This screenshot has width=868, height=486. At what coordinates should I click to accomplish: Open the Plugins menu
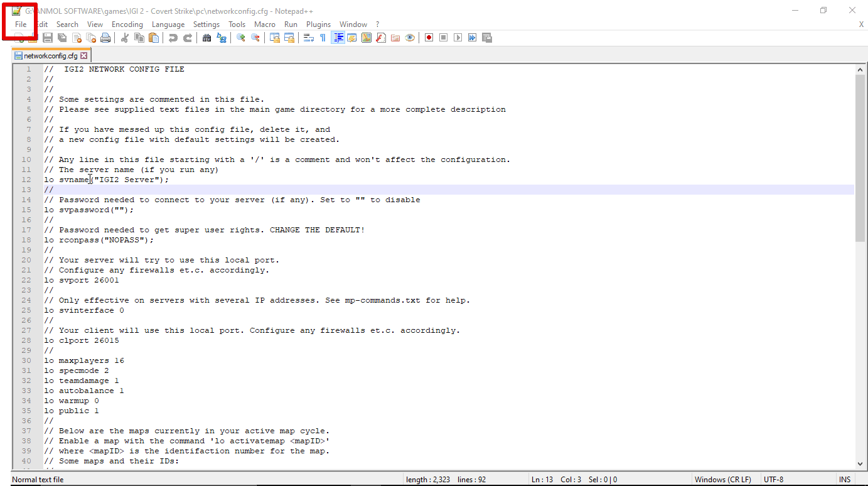point(318,24)
